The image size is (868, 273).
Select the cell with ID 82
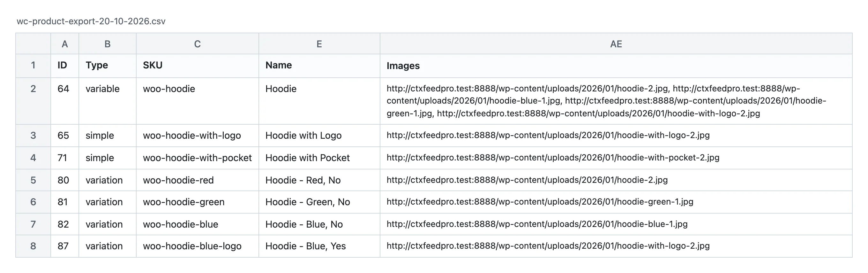tap(65, 224)
